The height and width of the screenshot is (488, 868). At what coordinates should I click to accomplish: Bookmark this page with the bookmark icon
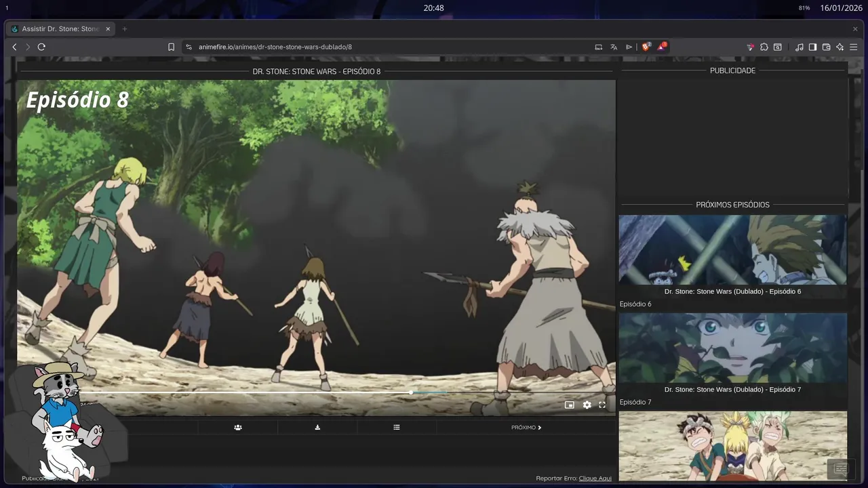pos(171,47)
